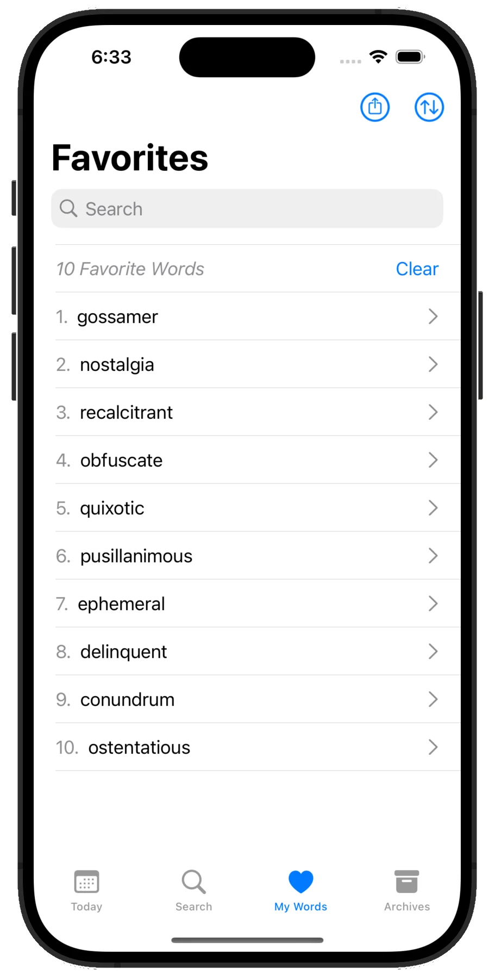Select the My Words heart icon
This screenshot has height=980, width=489.
[x=300, y=880]
